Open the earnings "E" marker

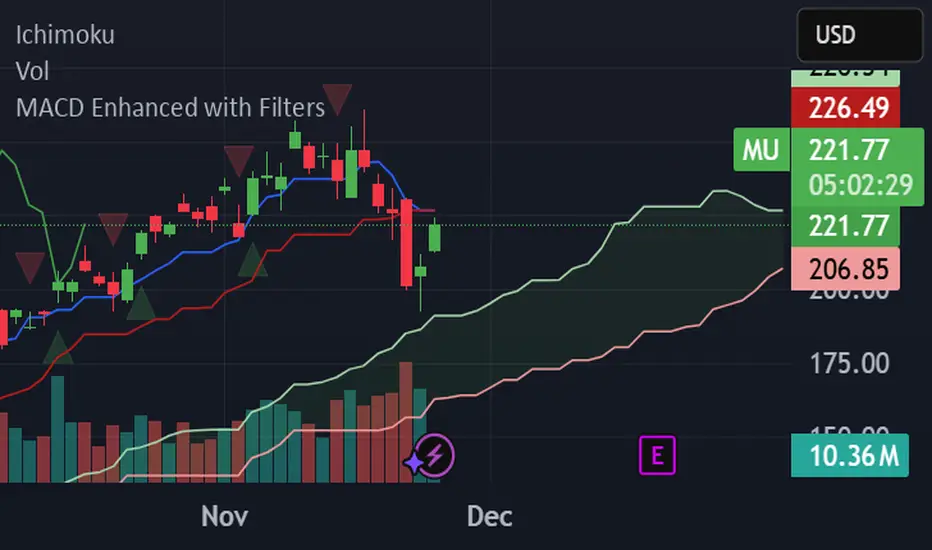tap(657, 457)
